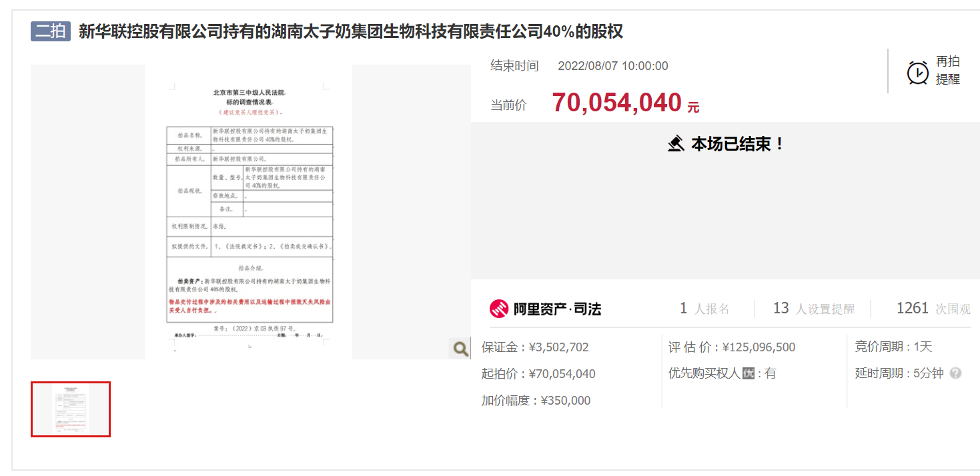Open the auction title link about 40%的股权
The image size is (980, 476).
tap(351, 31)
